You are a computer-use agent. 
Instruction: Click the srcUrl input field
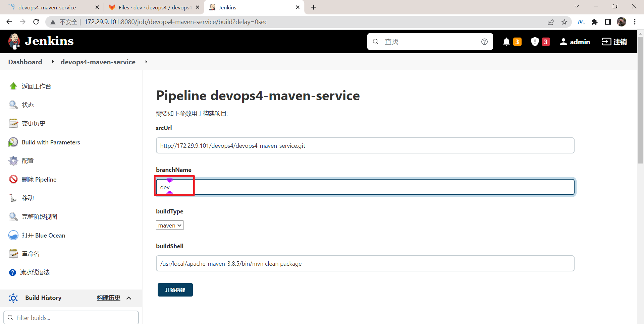pos(365,145)
